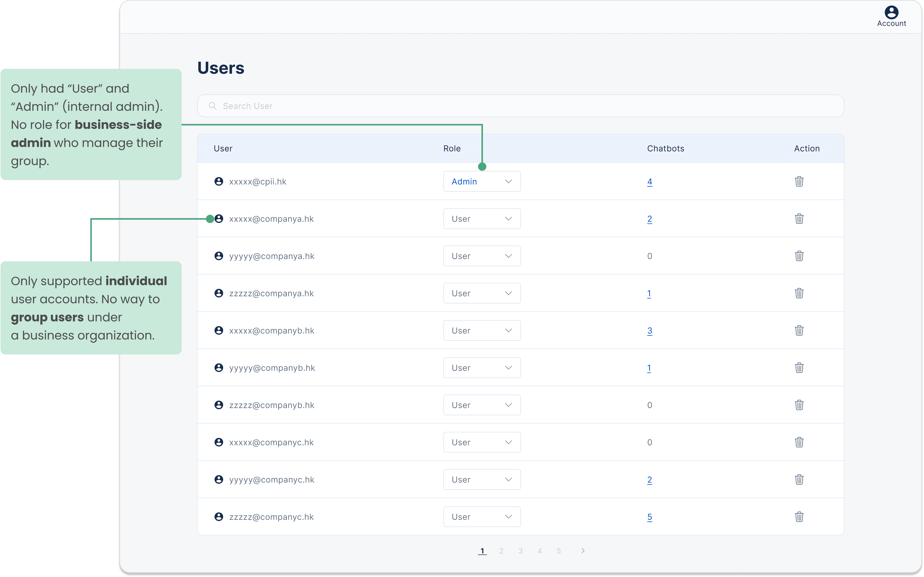
Task: Open role dropdown for zzzzz@companyb.hk
Action: (481, 405)
